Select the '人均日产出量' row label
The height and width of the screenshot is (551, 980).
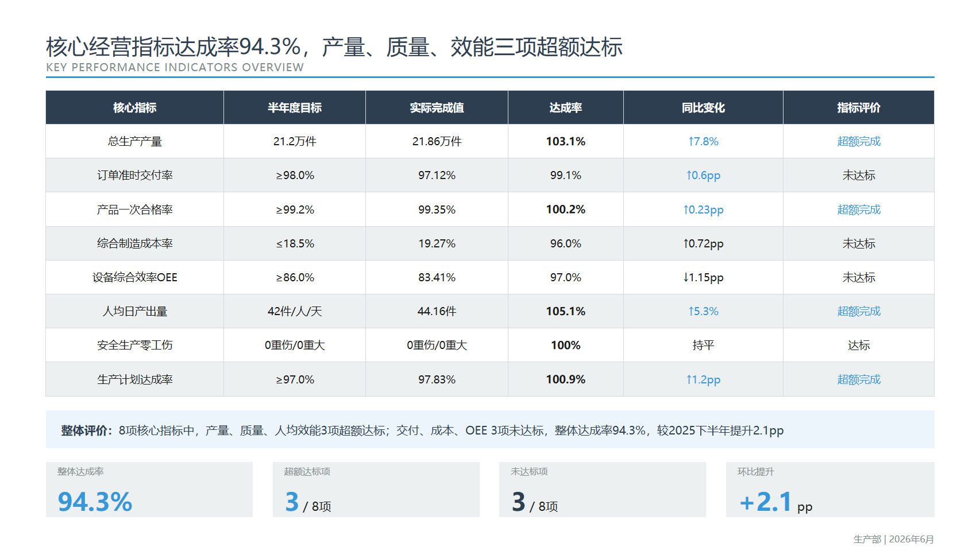[135, 311]
